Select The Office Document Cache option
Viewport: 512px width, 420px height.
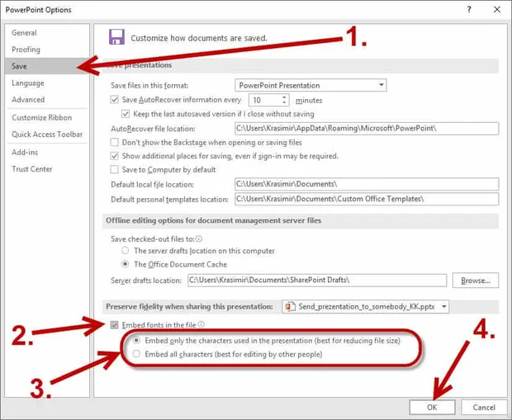coord(125,264)
